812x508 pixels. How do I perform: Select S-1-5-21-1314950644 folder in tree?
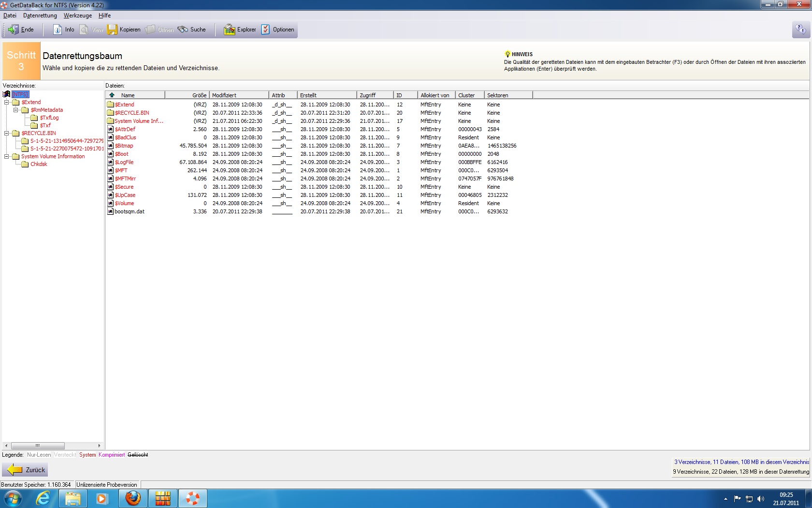(x=67, y=141)
